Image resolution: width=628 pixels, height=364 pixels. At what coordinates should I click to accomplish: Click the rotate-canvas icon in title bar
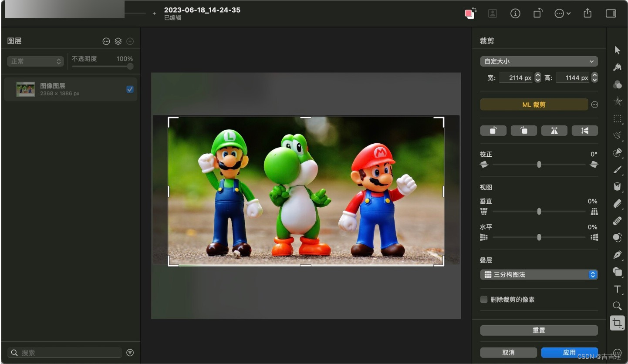coord(537,13)
